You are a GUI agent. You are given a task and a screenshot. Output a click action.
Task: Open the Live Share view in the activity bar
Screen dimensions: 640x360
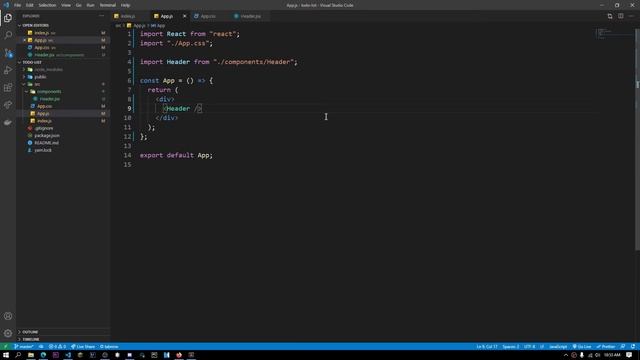pyautogui.click(x=8, y=105)
